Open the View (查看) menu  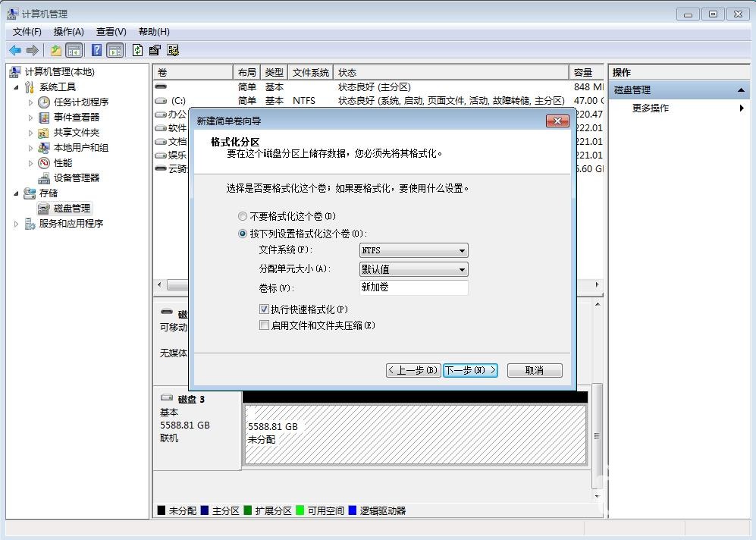111,32
